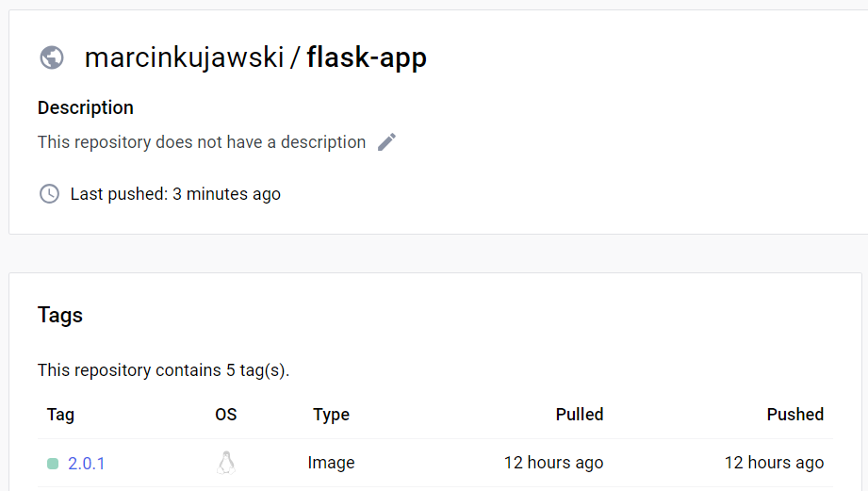Click the Description heading
This screenshot has height=491, width=868.
86,107
